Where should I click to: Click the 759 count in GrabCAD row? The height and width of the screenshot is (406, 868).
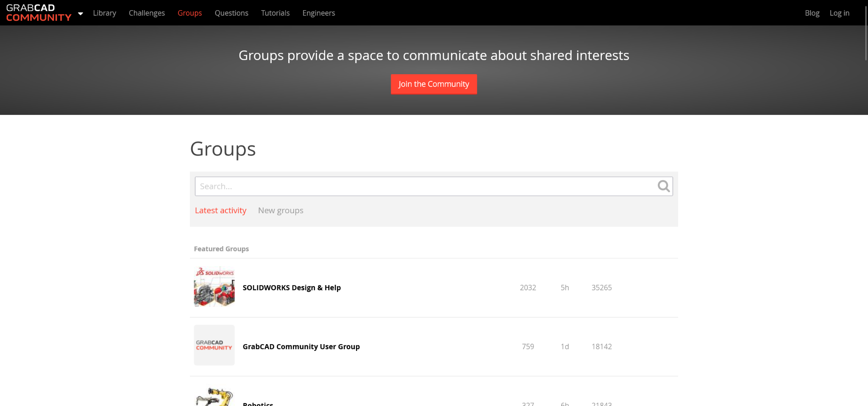click(528, 346)
